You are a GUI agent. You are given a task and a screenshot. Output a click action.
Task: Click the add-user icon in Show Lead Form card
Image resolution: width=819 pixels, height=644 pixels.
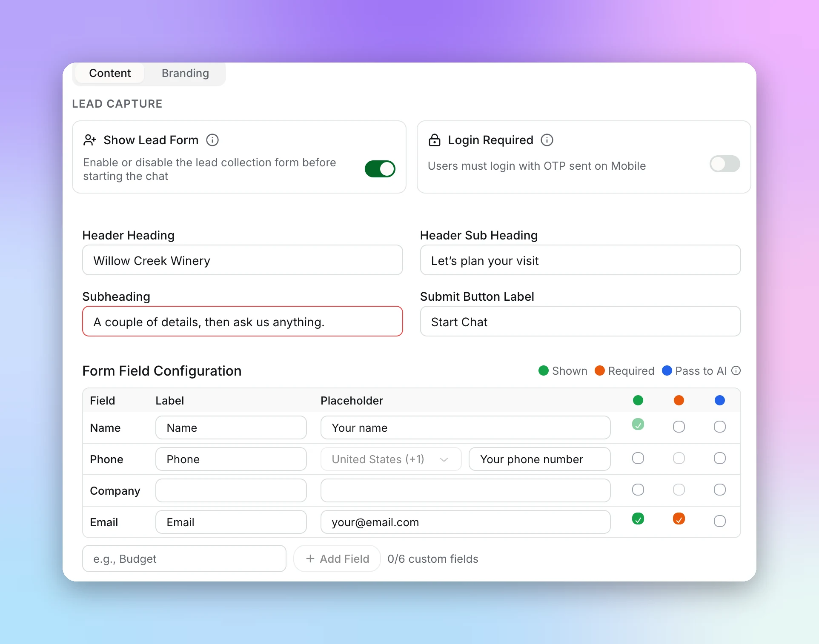click(x=89, y=140)
